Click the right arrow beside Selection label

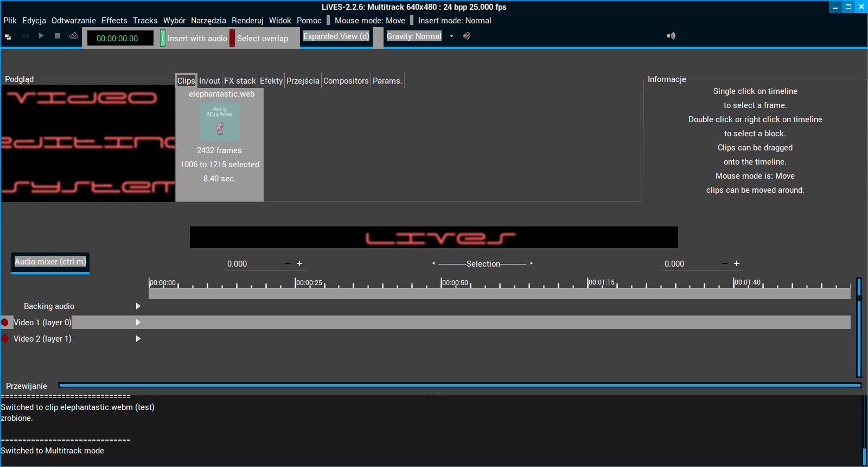(532, 263)
